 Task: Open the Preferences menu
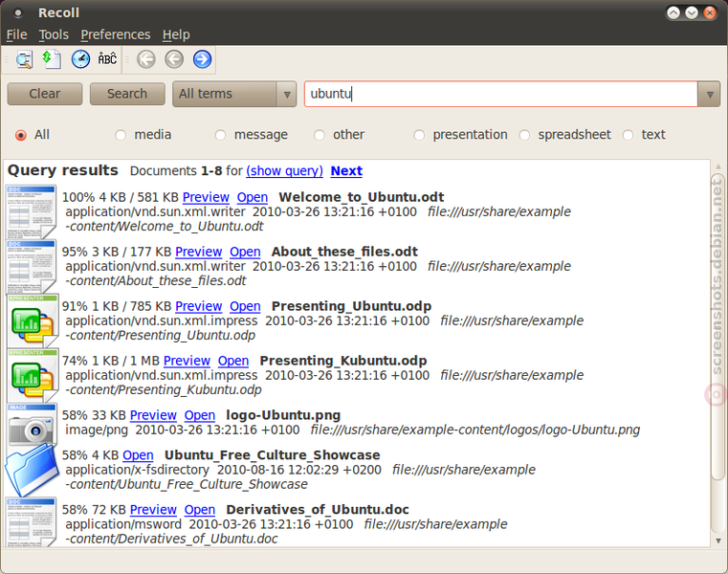pyautogui.click(x=115, y=34)
